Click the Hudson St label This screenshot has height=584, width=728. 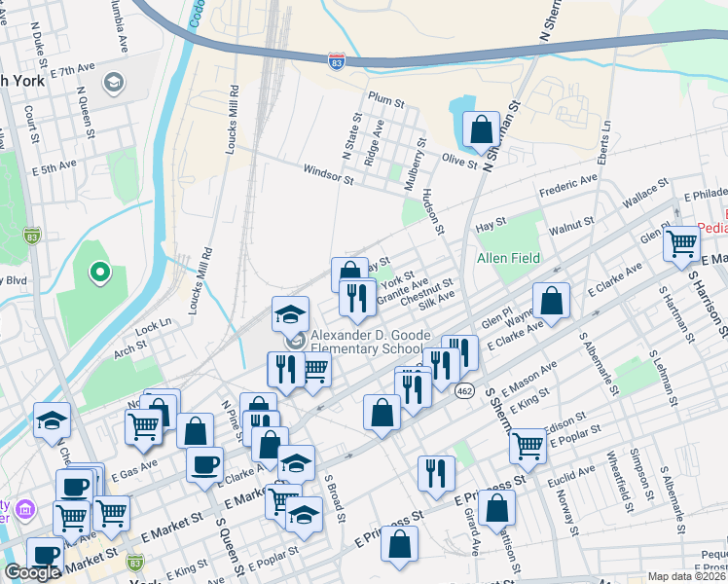[433, 211]
